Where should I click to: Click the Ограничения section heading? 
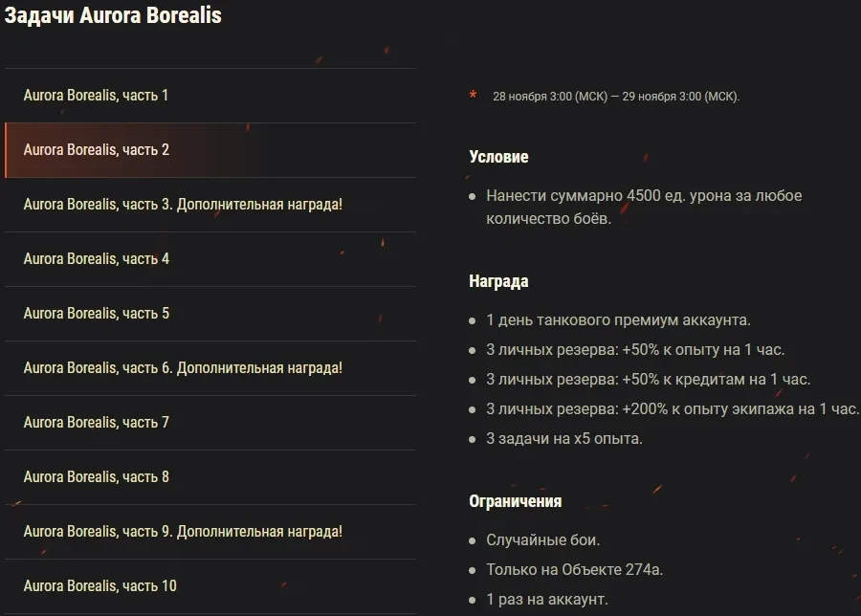[x=515, y=501]
